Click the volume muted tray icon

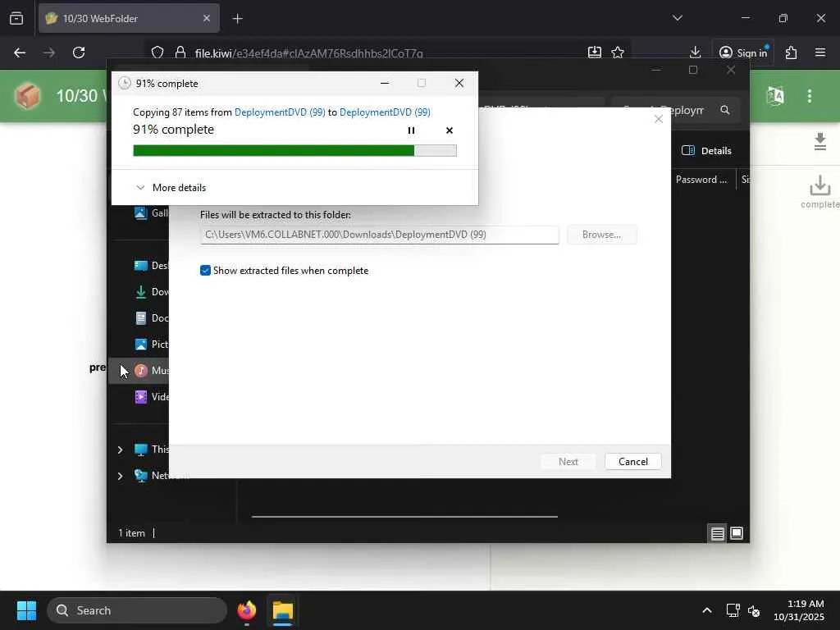(x=754, y=610)
